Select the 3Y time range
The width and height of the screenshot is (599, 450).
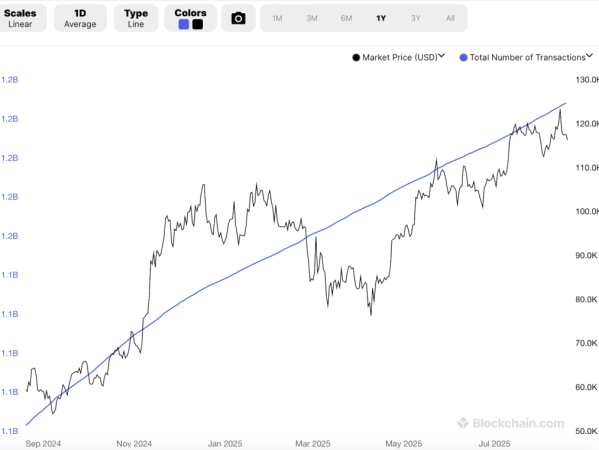(416, 18)
